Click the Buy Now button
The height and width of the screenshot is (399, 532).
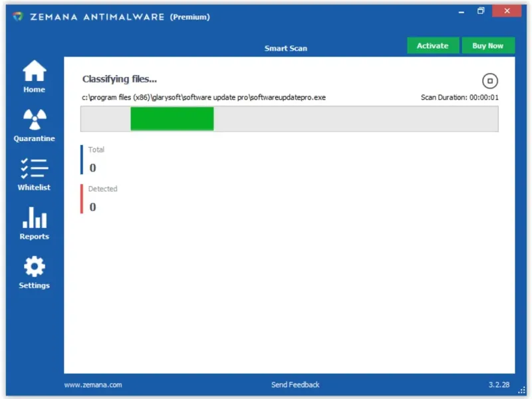(x=488, y=45)
